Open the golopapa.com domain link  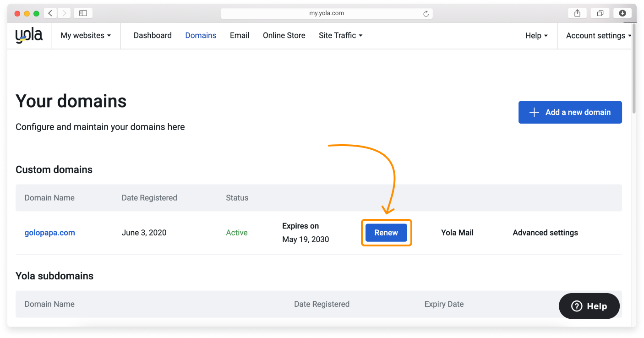tap(50, 233)
